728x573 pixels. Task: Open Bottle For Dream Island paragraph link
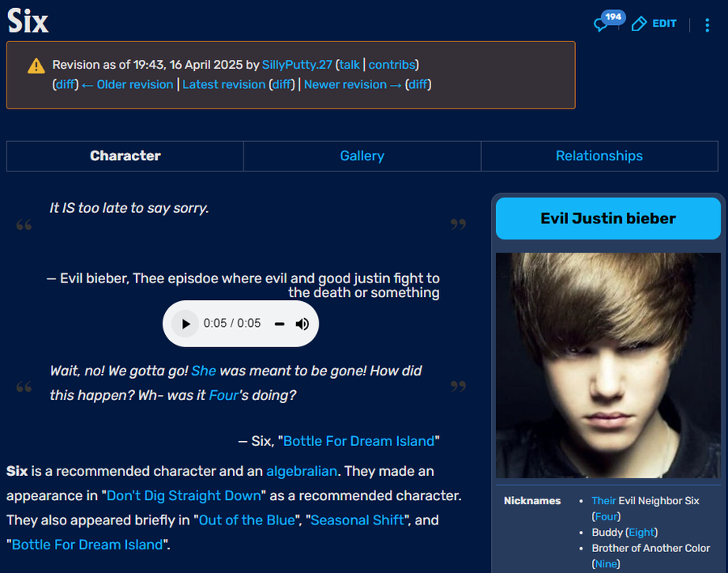tap(87, 545)
